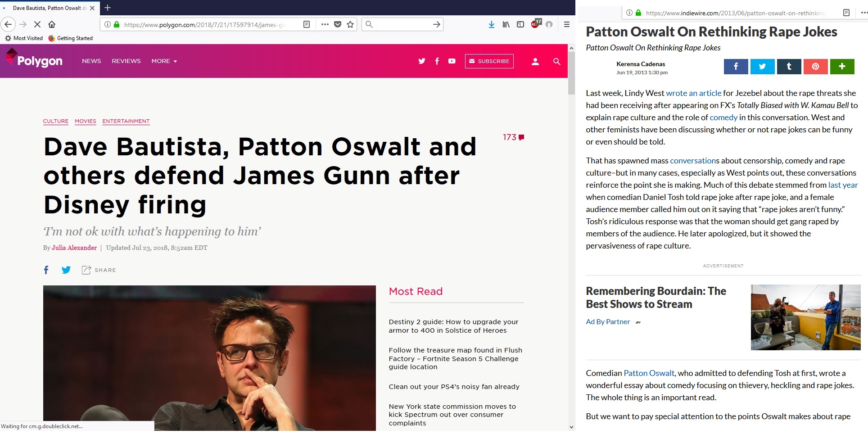This screenshot has height=443, width=868.
Task: Save page to Pocket
Action: click(x=338, y=24)
